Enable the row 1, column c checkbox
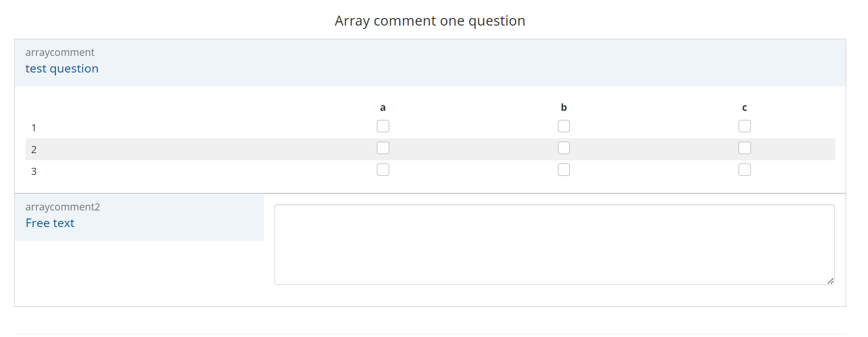 coord(745,126)
